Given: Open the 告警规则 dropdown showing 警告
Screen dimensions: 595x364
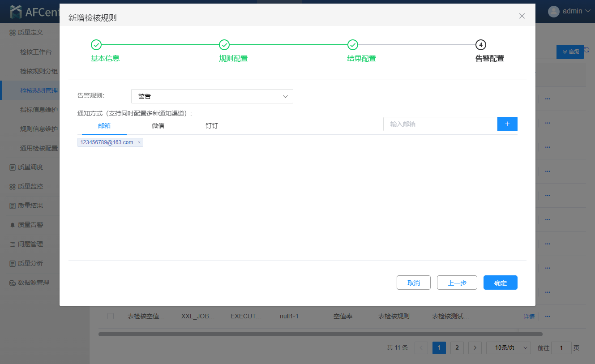Looking at the screenshot, I should pos(212,96).
